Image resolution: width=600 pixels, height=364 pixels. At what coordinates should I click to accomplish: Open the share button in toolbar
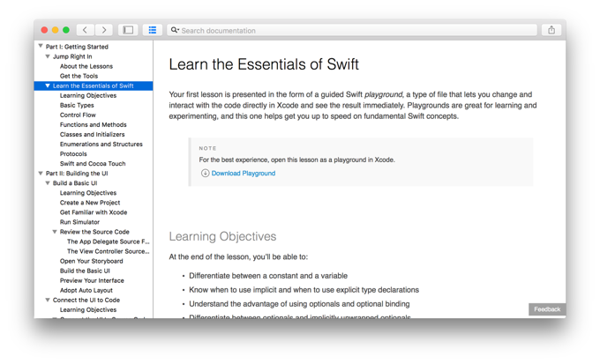tap(551, 30)
